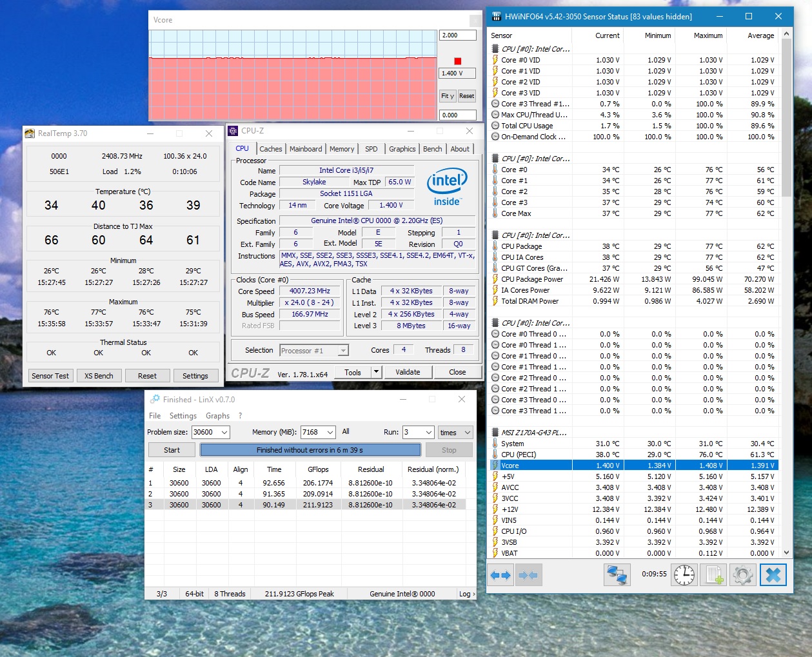The height and width of the screenshot is (657, 812).
Task: Click Close button in CPU-Z
Action: click(x=457, y=372)
